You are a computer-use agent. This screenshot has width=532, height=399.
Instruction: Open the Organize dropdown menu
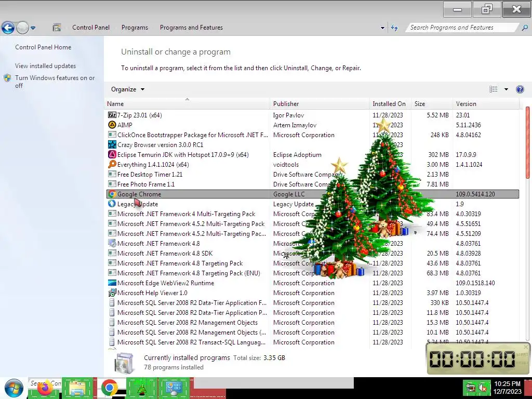[x=128, y=89]
